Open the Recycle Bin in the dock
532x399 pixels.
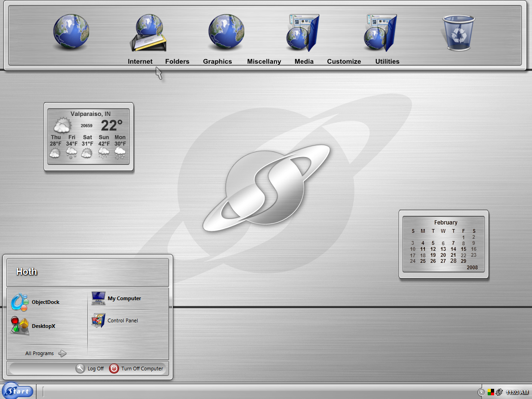459,33
